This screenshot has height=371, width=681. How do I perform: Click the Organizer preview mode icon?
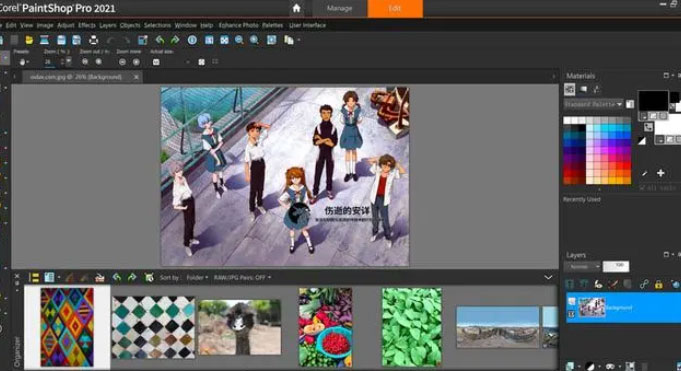(x=50, y=277)
